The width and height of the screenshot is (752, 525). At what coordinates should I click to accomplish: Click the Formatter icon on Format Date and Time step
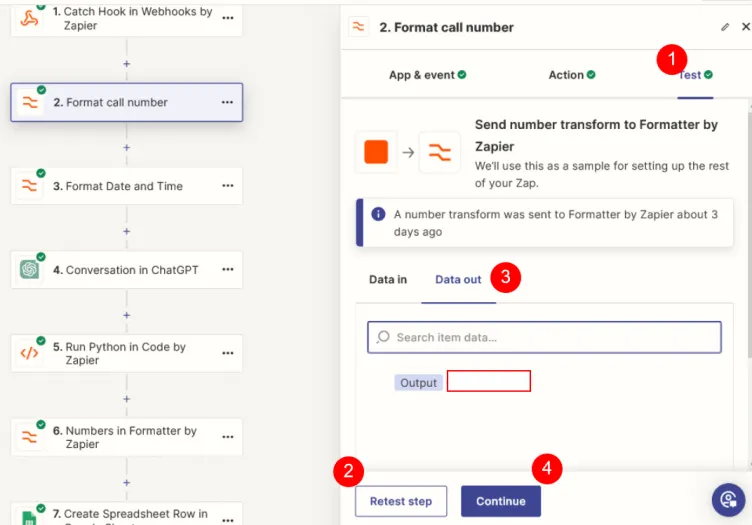coord(29,186)
